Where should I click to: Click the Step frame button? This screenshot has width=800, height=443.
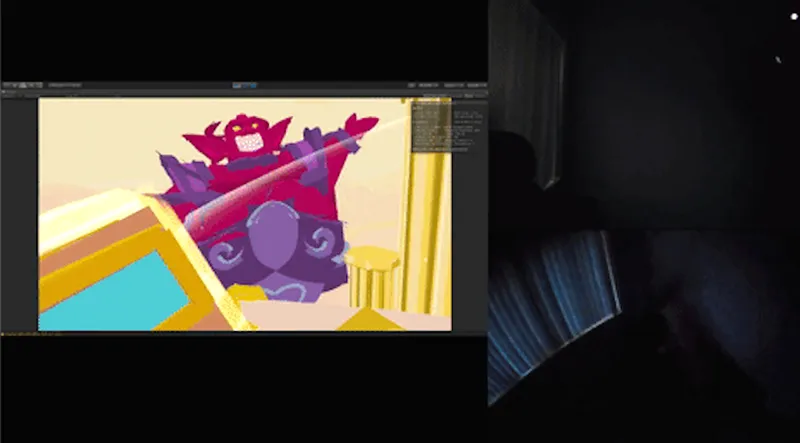tap(253, 86)
